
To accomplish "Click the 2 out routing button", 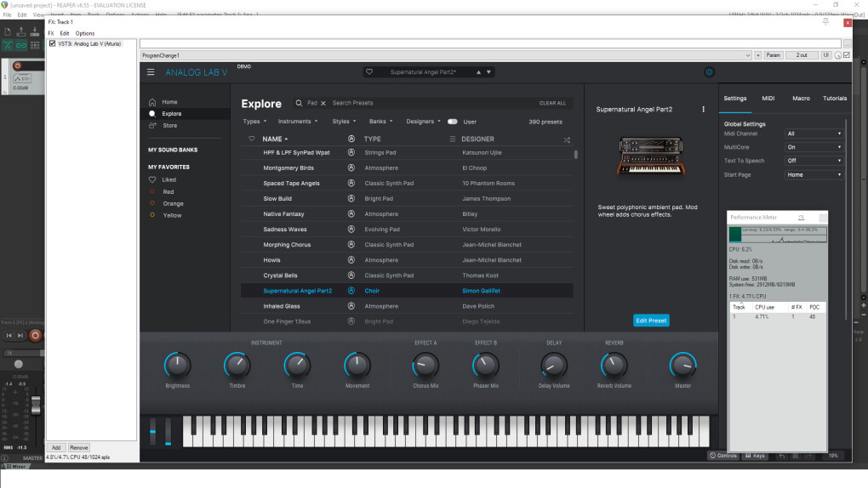I will 802,55.
